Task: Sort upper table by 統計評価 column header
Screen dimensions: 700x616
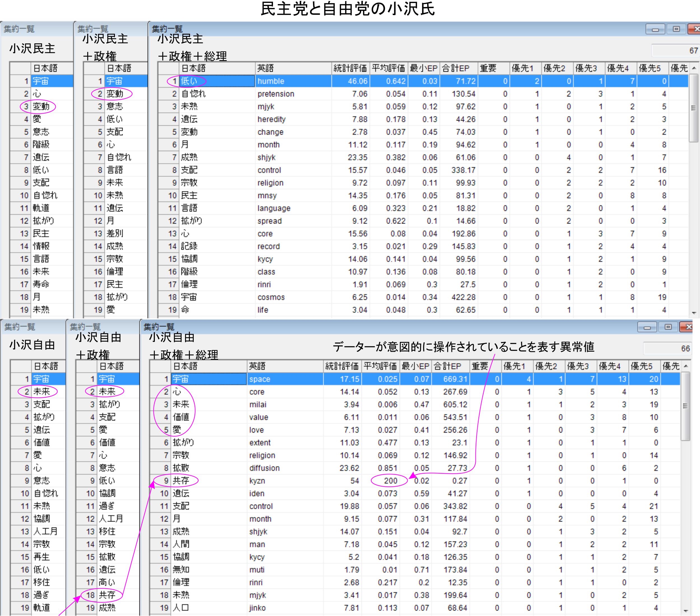Action: pyautogui.click(x=350, y=69)
